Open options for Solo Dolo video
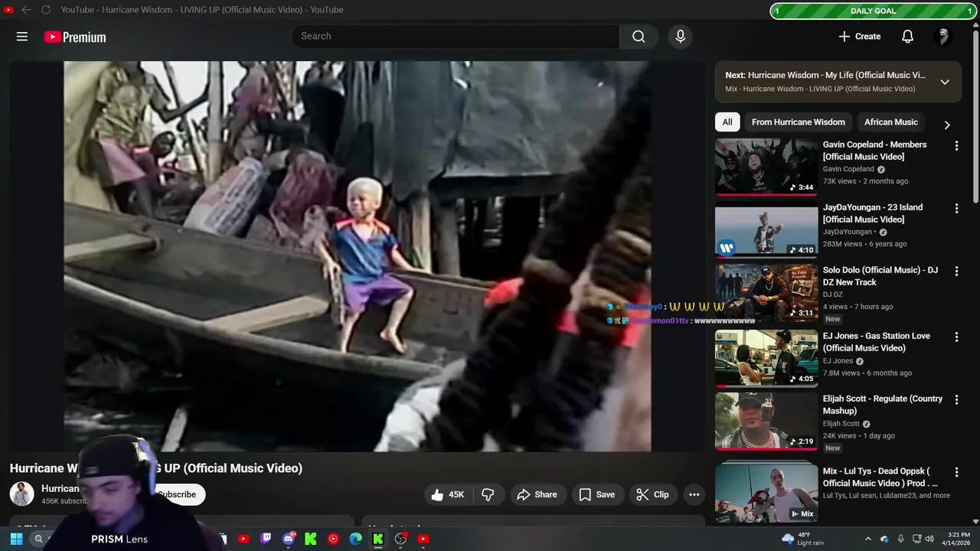The width and height of the screenshot is (980, 551). coord(956,271)
